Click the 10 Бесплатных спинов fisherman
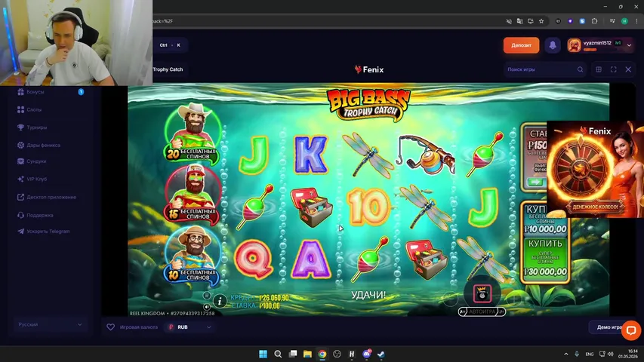644x362 pixels. click(x=193, y=255)
